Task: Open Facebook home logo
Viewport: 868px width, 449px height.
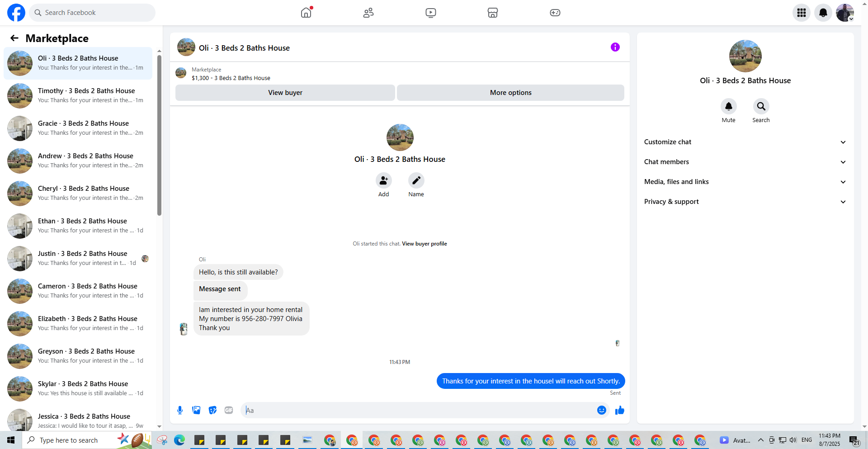Action: (16, 13)
